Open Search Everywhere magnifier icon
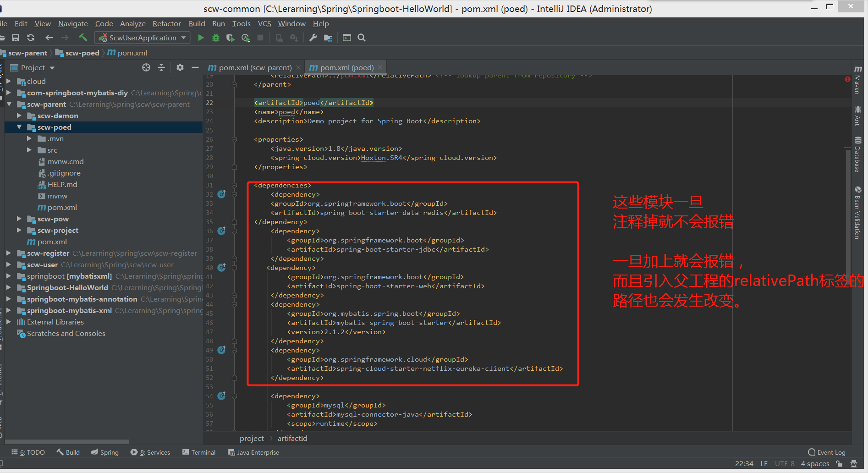Viewport: 868px width, 473px height. click(362, 38)
